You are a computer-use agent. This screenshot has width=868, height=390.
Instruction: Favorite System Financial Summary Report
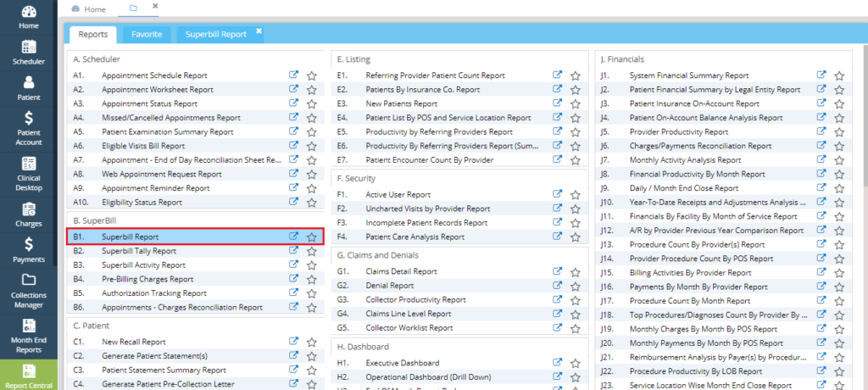(x=840, y=75)
